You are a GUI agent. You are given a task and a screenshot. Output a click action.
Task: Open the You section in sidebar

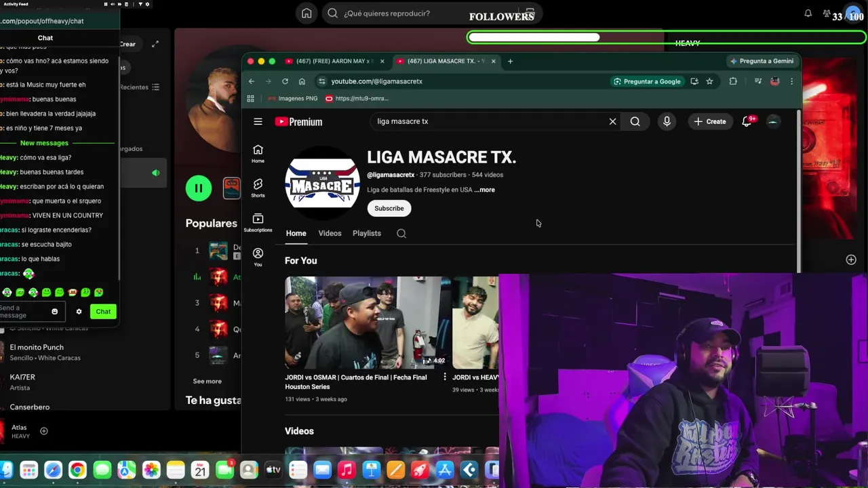(258, 257)
